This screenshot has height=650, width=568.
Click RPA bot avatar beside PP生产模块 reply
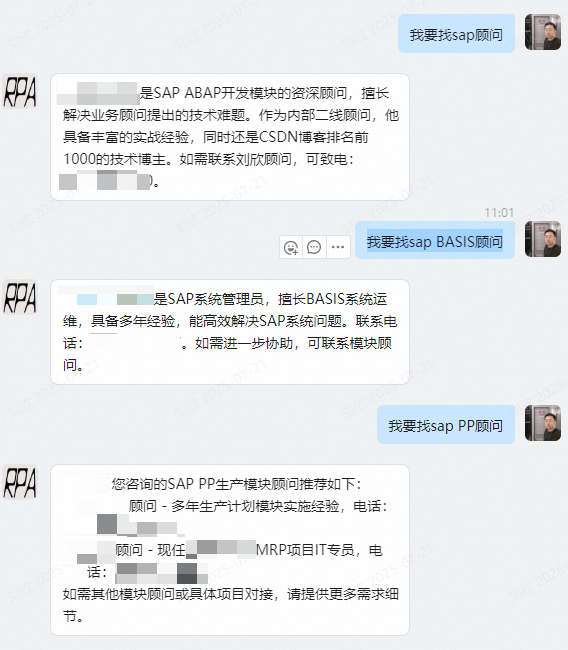point(20,482)
